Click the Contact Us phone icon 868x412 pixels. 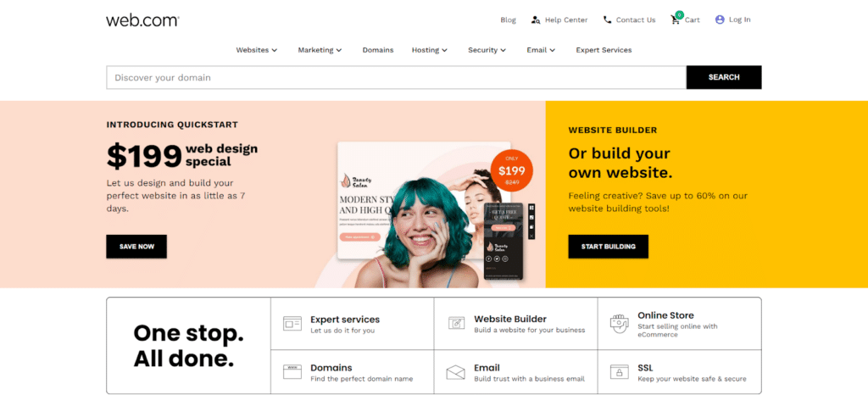tap(607, 19)
